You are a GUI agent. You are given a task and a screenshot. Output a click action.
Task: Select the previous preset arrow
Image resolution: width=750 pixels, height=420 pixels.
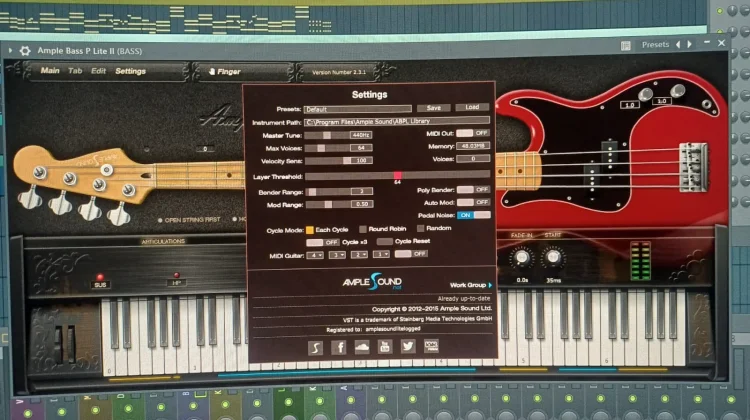tap(678, 44)
